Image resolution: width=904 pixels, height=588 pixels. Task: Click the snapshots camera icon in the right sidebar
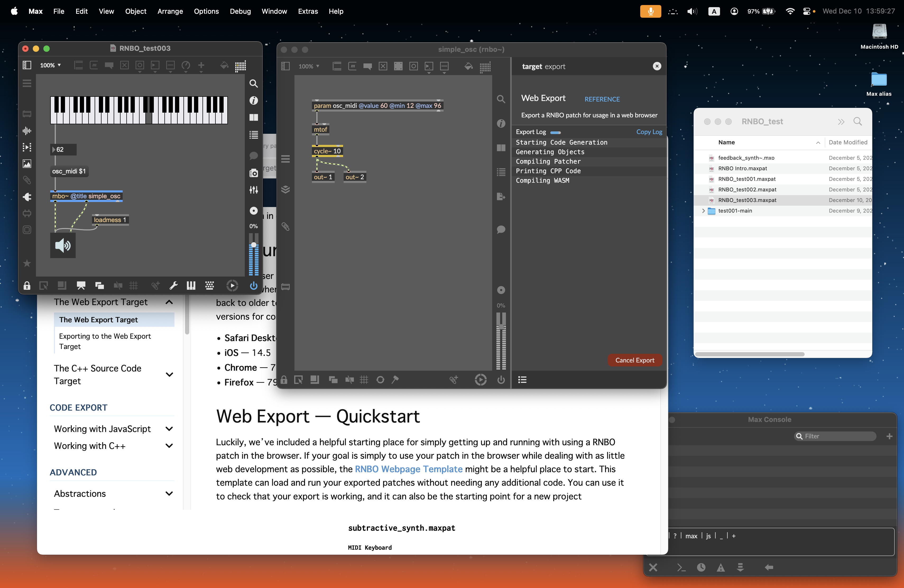(253, 173)
